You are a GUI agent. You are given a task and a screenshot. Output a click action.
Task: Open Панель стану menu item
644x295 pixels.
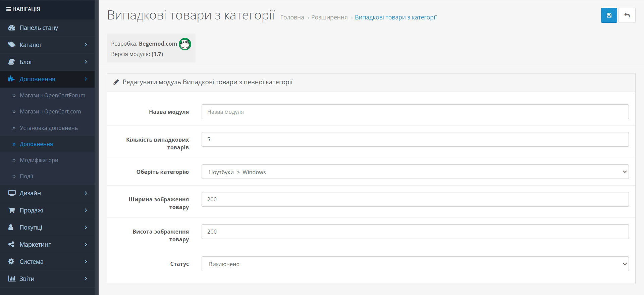tap(47, 28)
